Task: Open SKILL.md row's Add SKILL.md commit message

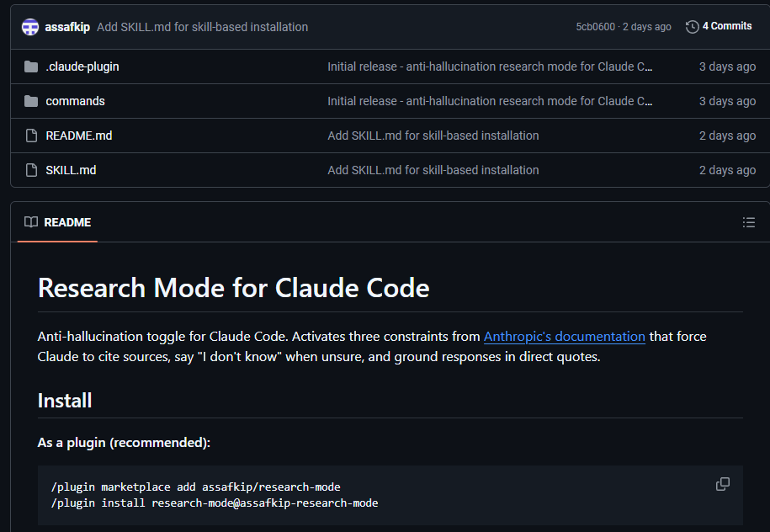Action: click(x=433, y=170)
